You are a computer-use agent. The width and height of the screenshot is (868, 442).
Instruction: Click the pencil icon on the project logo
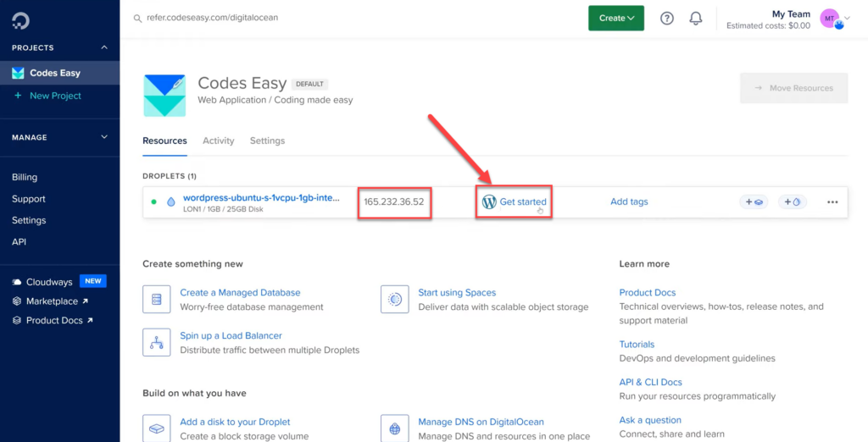177,84
